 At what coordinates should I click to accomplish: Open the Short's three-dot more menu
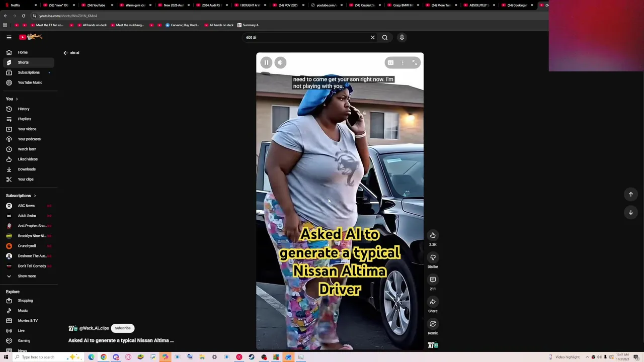[403, 62]
